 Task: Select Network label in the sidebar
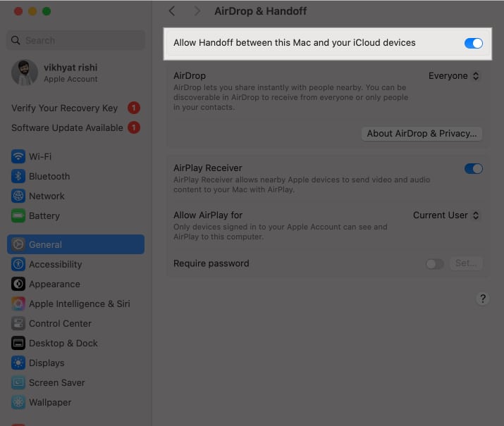[47, 196]
